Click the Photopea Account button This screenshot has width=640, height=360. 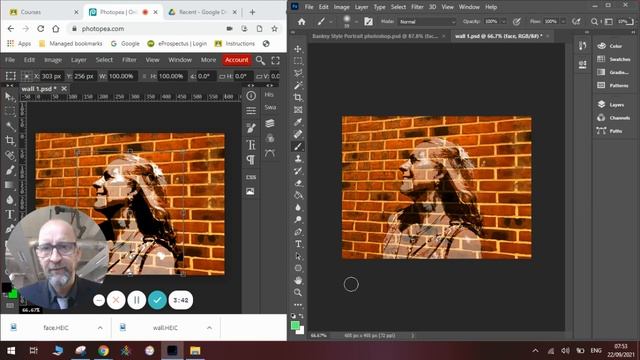236,60
